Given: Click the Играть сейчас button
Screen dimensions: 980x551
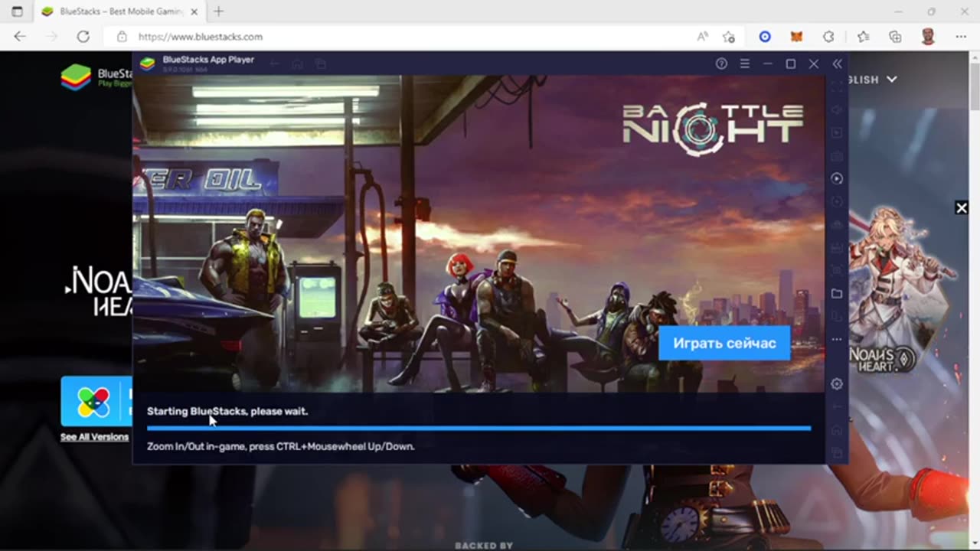Looking at the screenshot, I should 724,343.
